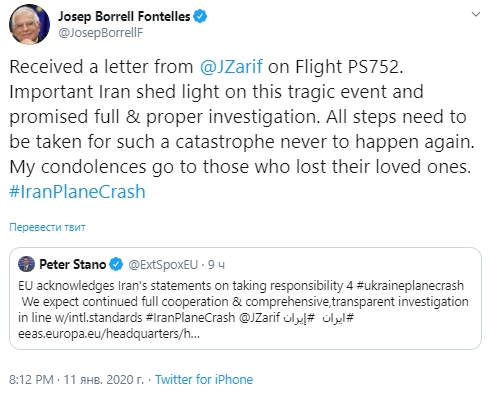Open the Josep Borrell Fontelles display name
Viewport: 492px width, 395px height.
click(x=124, y=16)
